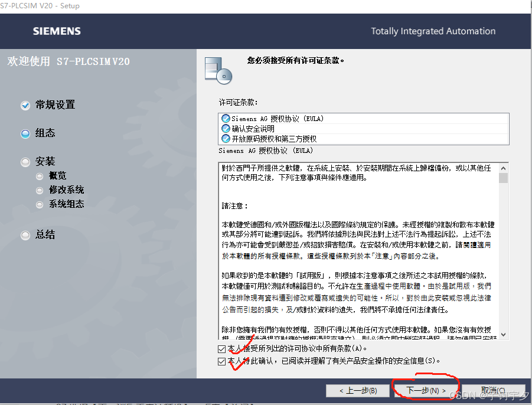Click checkmark icon beside 开放原码授权和第三方授权
Screen dimensions: 532x405
pos(226,138)
